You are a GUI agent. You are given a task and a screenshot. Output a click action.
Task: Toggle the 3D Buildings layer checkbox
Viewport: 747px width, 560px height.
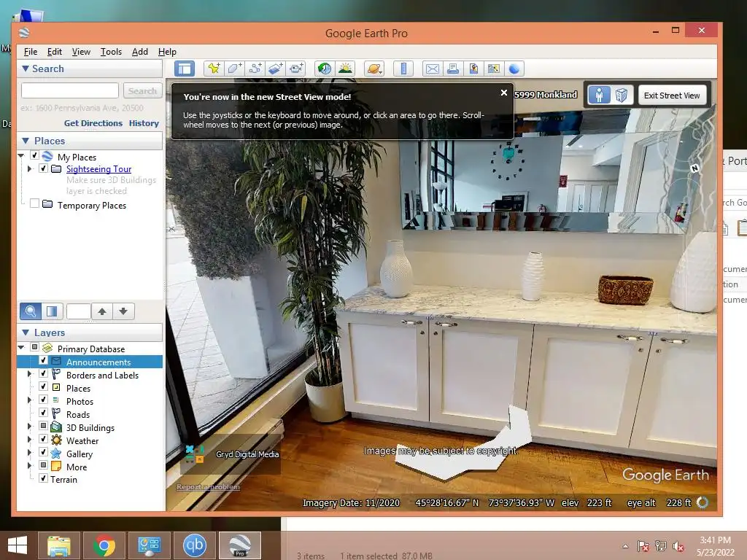[43, 426]
